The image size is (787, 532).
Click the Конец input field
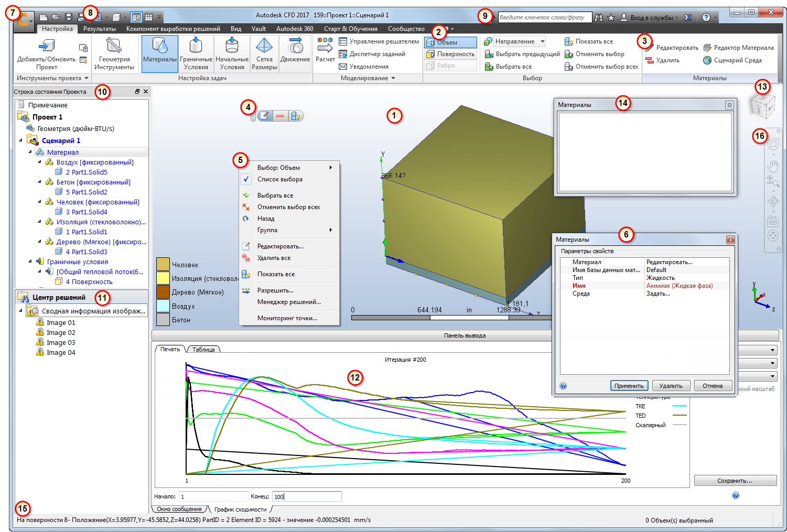307,496
